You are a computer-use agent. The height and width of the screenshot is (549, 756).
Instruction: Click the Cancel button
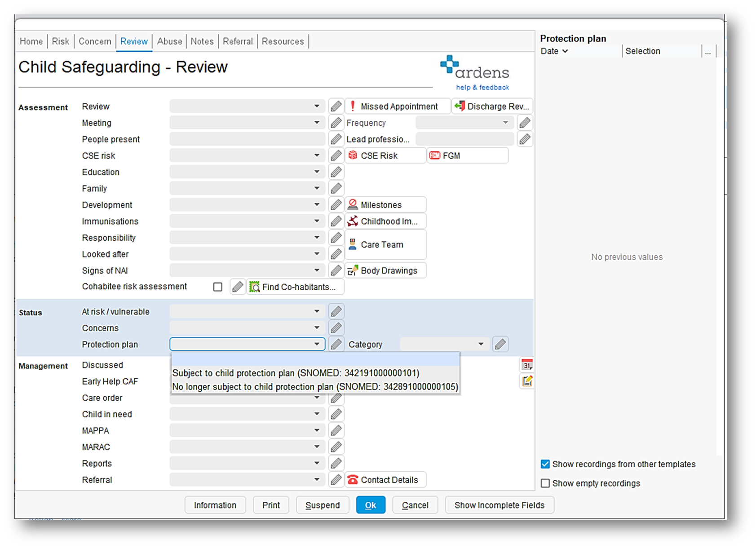(415, 505)
